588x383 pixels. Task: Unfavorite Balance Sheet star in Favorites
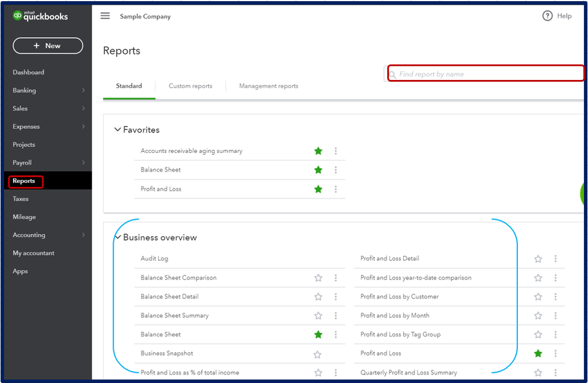pos(318,170)
